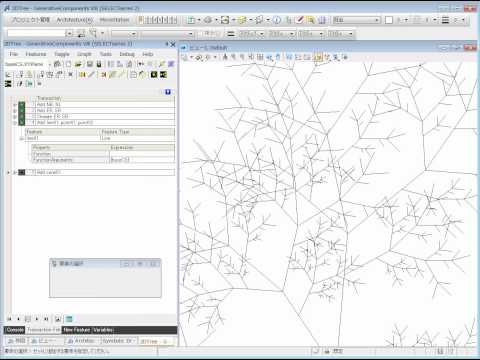Click the blue icon above transaction list
480x360 pixels.
click(x=168, y=92)
